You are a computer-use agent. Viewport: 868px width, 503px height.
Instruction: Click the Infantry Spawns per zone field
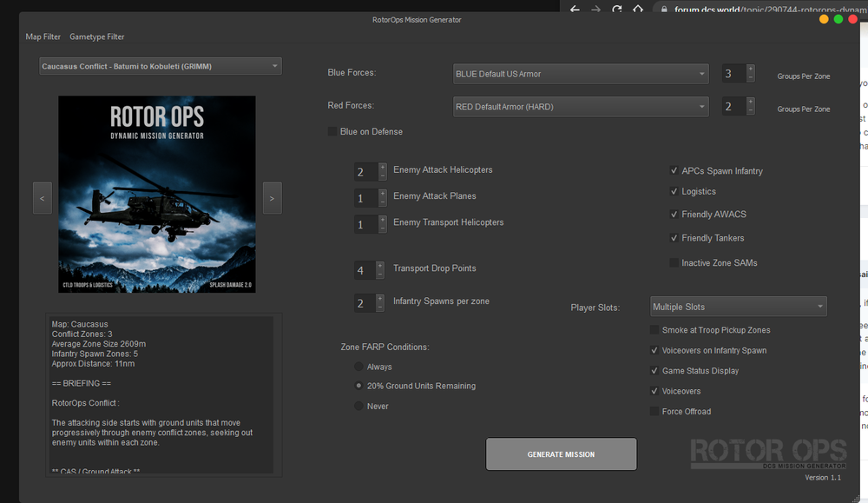(x=365, y=303)
